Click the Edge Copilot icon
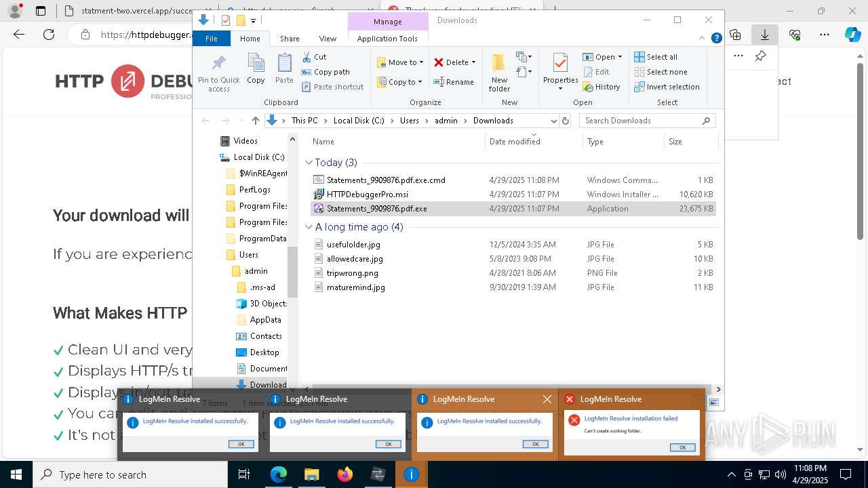Viewport: 868px width, 488px height. 852,35
